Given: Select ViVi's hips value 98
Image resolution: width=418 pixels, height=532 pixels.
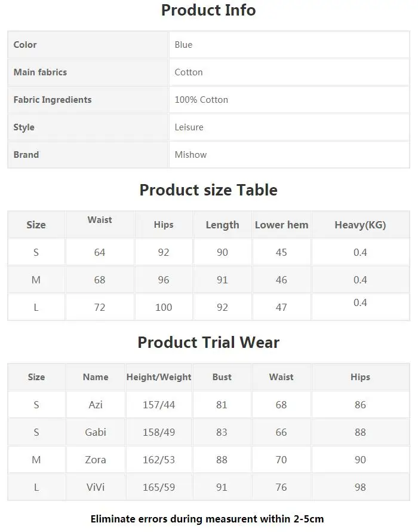Looking at the screenshot, I should pyautogui.click(x=360, y=487).
